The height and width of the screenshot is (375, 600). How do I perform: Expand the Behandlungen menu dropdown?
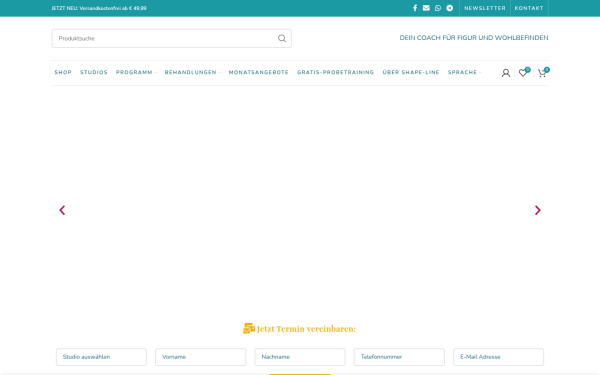(192, 72)
